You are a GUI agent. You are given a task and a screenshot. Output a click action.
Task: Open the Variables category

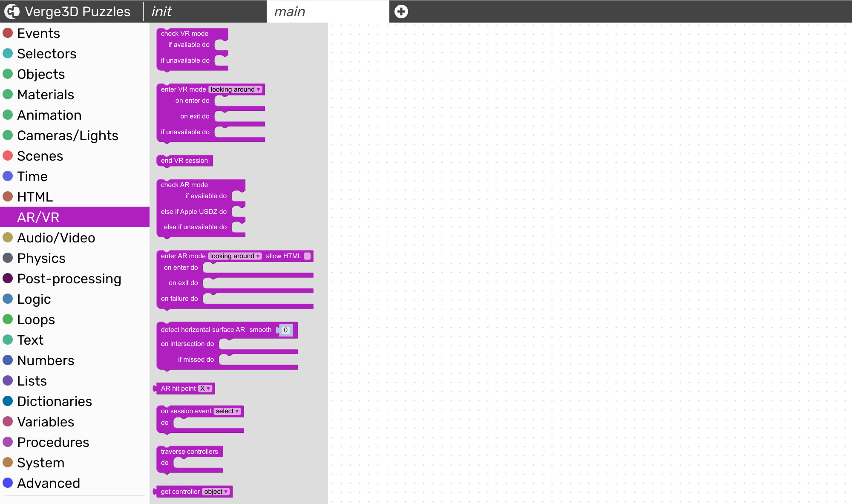pyautogui.click(x=75, y=422)
